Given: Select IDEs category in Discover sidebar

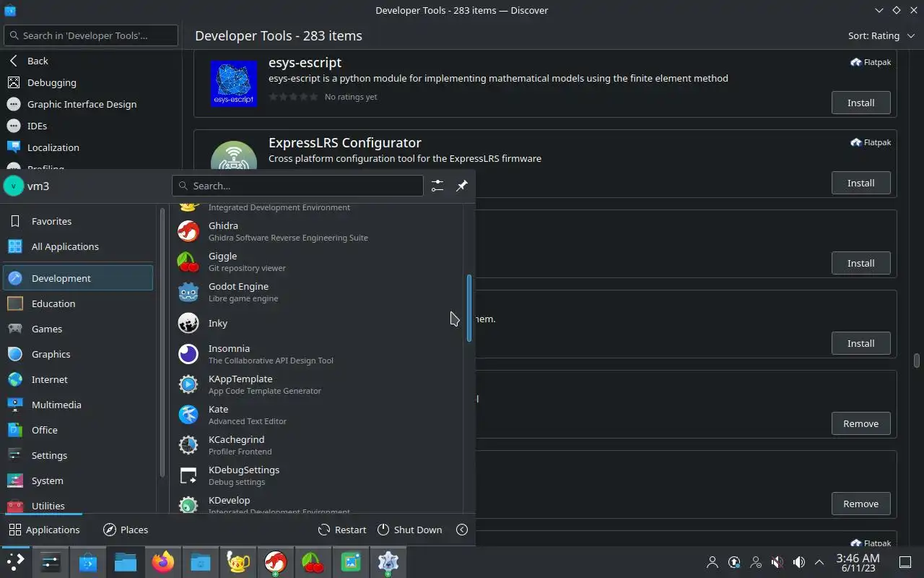Looking at the screenshot, I should coord(92,126).
